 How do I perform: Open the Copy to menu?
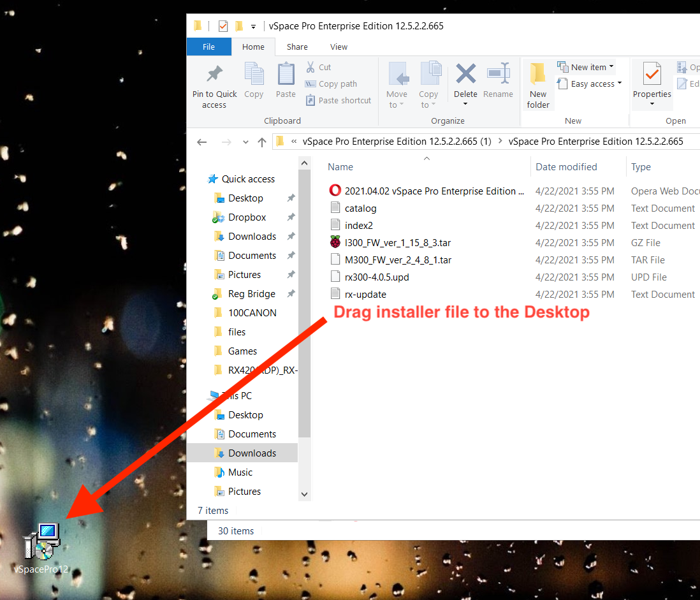click(x=428, y=85)
